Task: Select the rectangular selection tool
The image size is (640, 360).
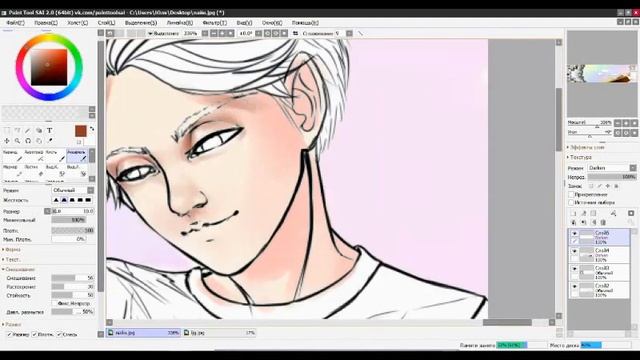Action: 7,131
